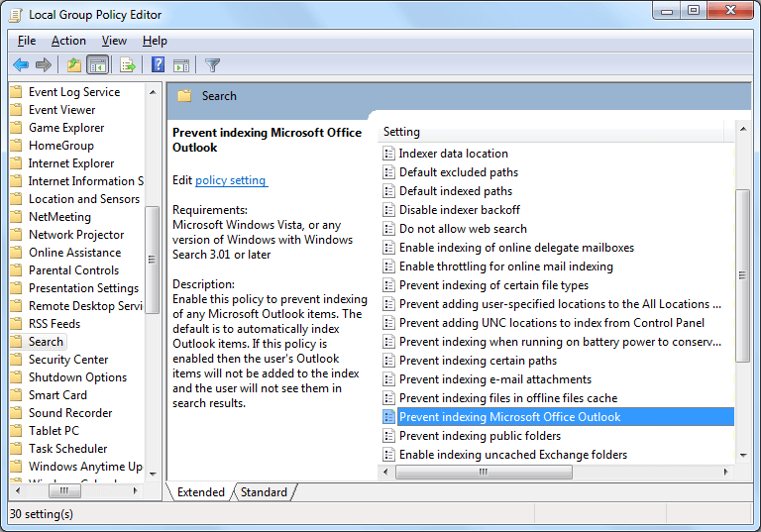The image size is (761, 532).
Task: Switch to the Standard tab
Action: (264, 492)
